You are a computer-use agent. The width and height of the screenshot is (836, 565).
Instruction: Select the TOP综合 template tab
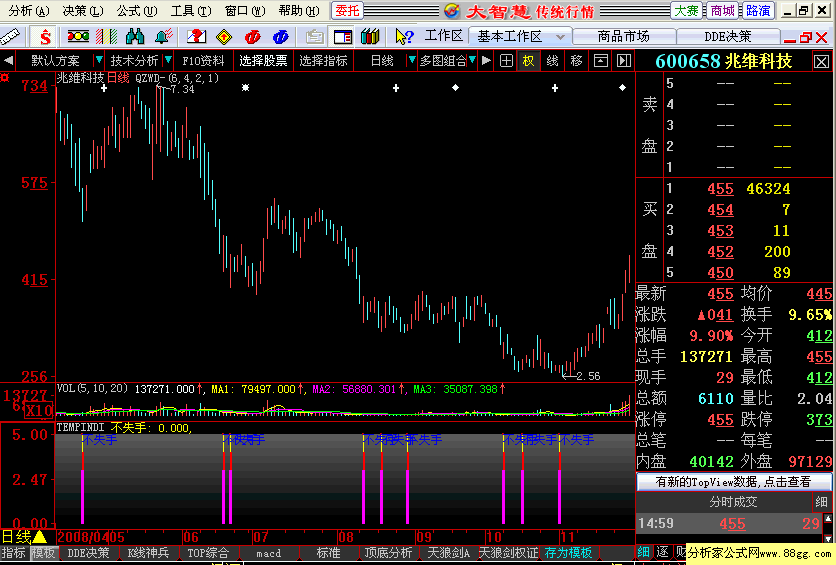click(208, 553)
